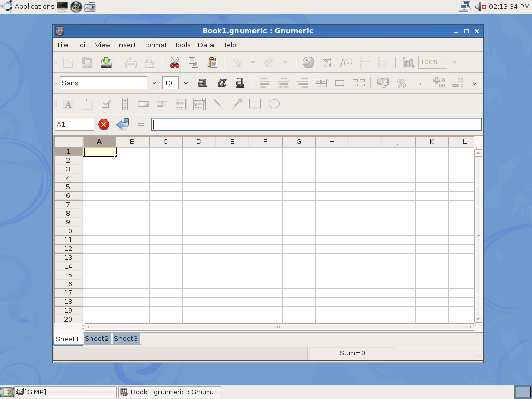
Task: Select the Arrow drawing tool
Action: [x=237, y=104]
